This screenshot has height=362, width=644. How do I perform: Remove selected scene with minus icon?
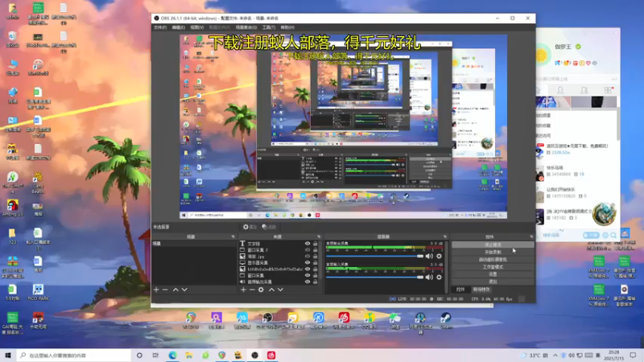(165, 290)
